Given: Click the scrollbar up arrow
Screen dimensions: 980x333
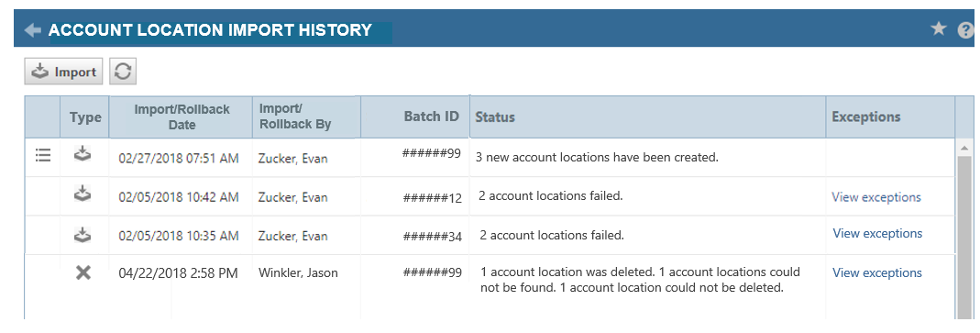Looking at the screenshot, I should pyautogui.click(x=963, y=149).
